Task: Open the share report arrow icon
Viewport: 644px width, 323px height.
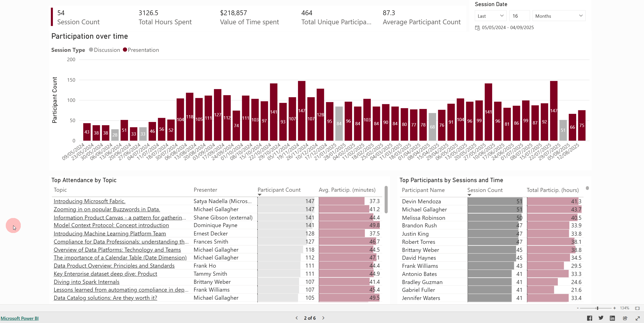Action: (625, 318)
